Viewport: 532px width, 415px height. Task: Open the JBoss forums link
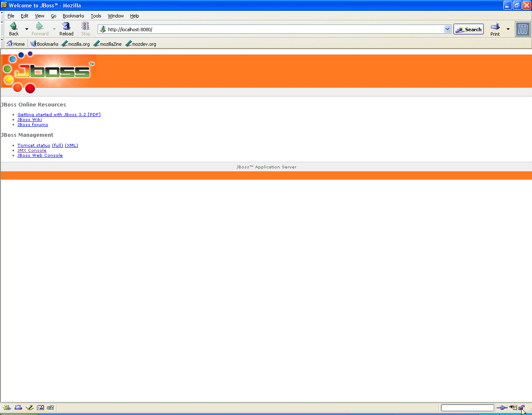point(33,125)
